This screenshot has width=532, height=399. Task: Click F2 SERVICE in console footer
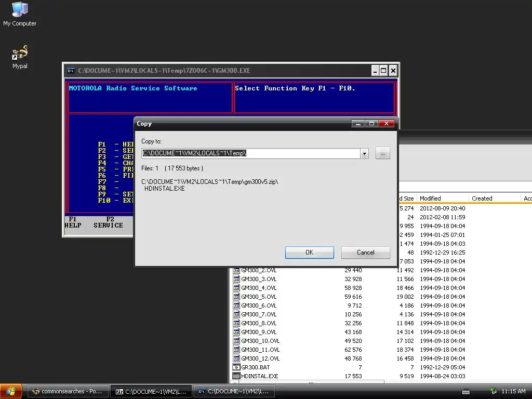click(x=108, y=222)
